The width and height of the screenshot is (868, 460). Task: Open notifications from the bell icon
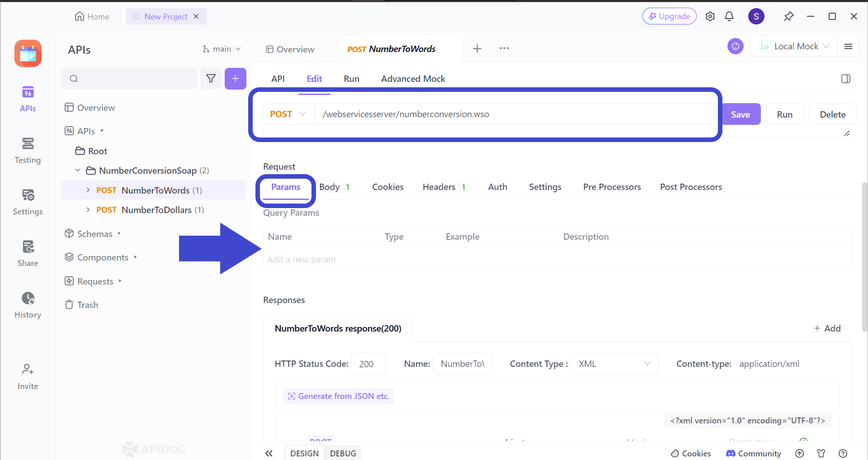(x=729, y=16)
